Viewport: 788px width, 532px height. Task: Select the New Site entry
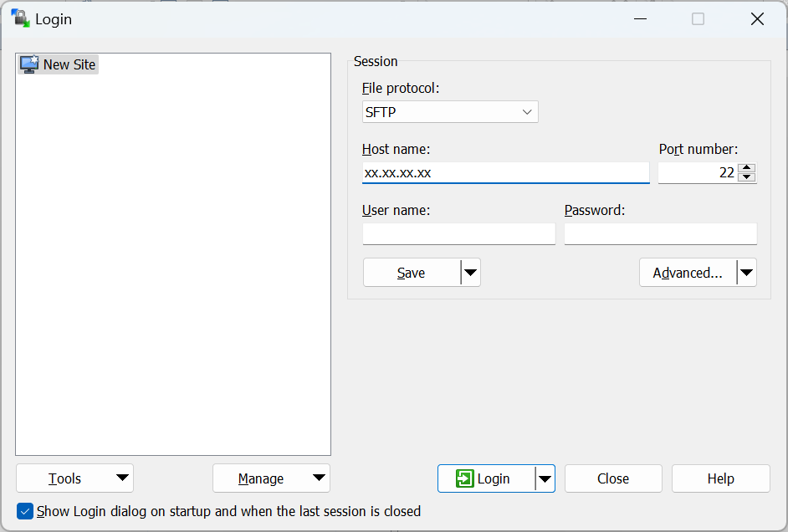[x=58, y=64]
